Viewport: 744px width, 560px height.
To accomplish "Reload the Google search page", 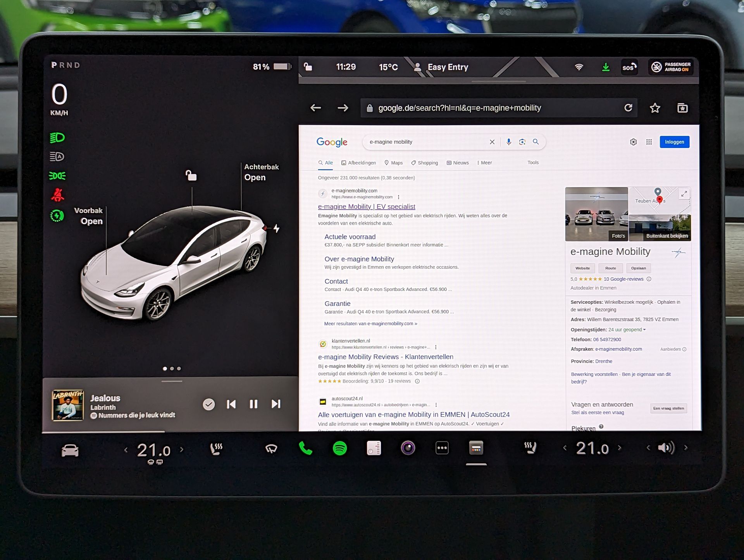I will coord(628,108).
